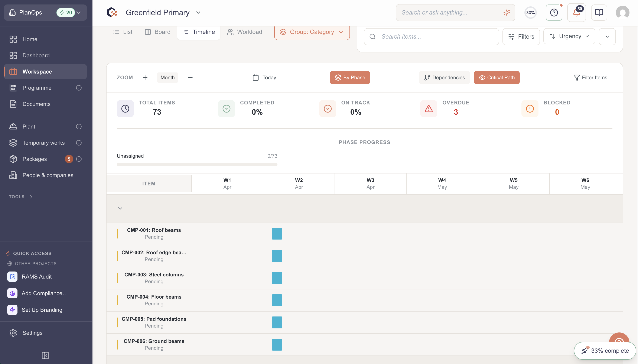Click the Filter Items button
This screenshot has width=638, height=364.
click(x=590, y=78)
